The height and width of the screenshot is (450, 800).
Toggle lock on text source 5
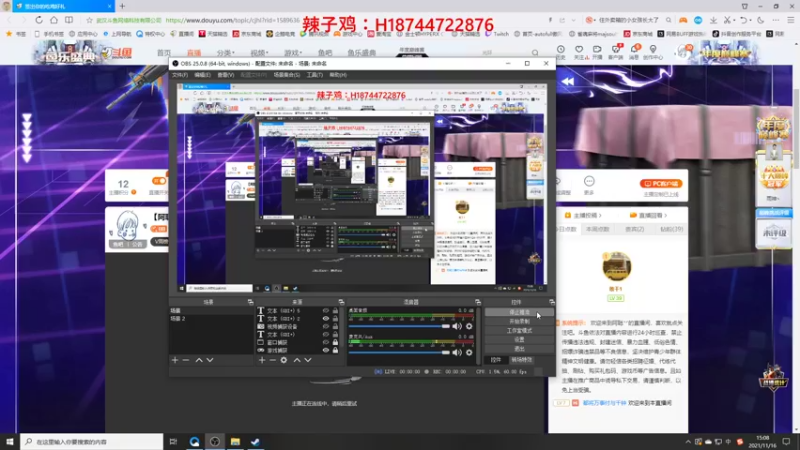tap(335, 310)
